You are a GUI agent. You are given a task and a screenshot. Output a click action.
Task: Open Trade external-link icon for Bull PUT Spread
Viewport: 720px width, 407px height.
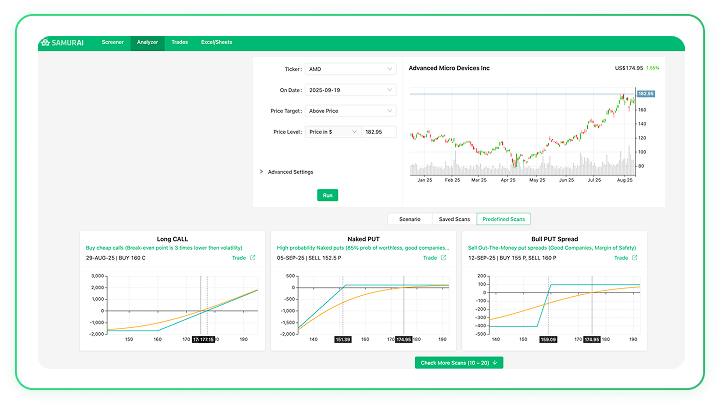click(635, 258)
